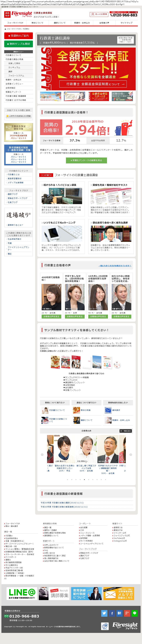Click the LINE@ friend registration banner

click(22, 593)
